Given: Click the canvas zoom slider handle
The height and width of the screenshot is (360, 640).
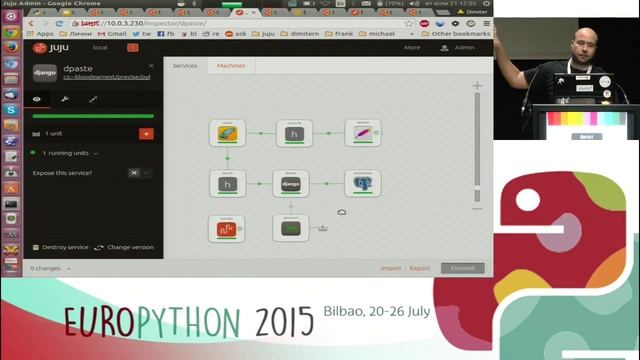Looking at the screenshot, I should coord(477,189).
